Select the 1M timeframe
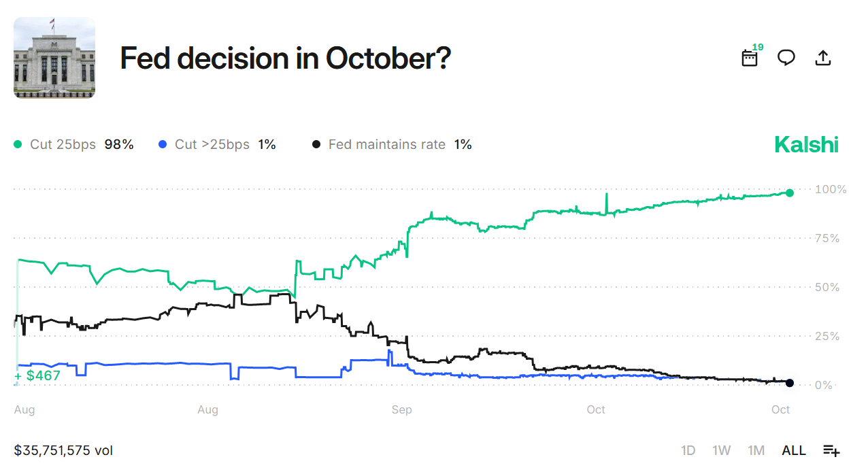This screenshot has width=868, height=472. pos(755,450)
